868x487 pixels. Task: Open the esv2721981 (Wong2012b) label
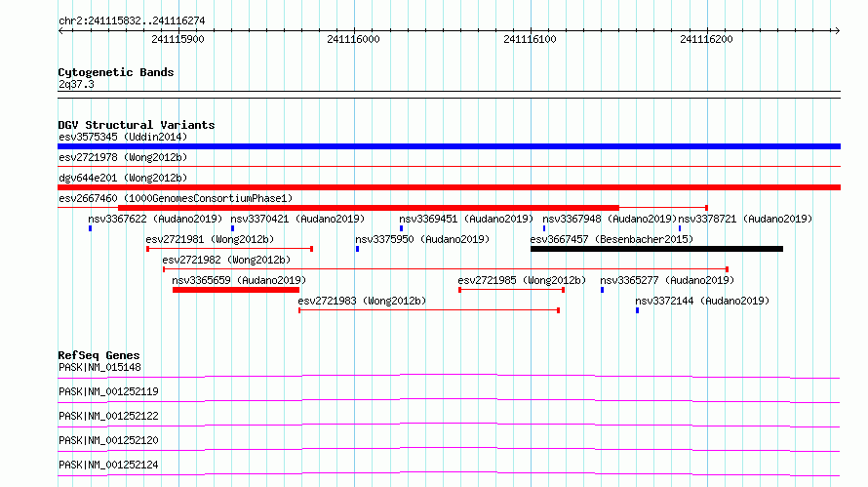coord(210,239)
